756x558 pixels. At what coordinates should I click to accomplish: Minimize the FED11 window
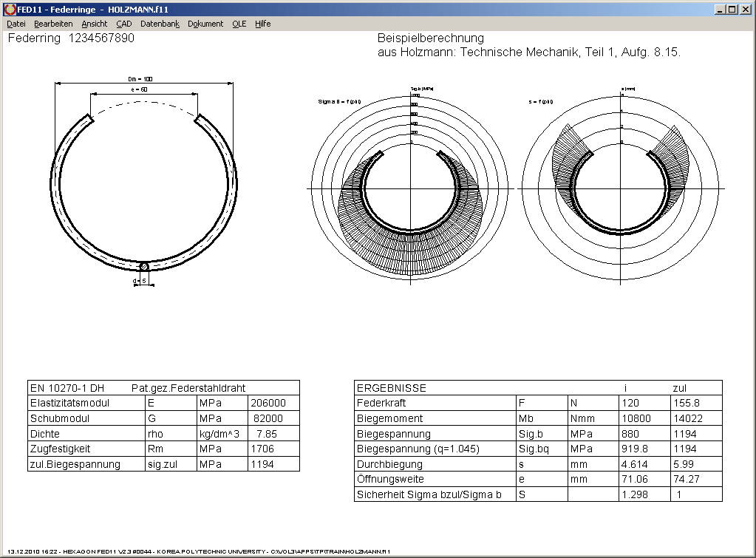click(721, 10)
